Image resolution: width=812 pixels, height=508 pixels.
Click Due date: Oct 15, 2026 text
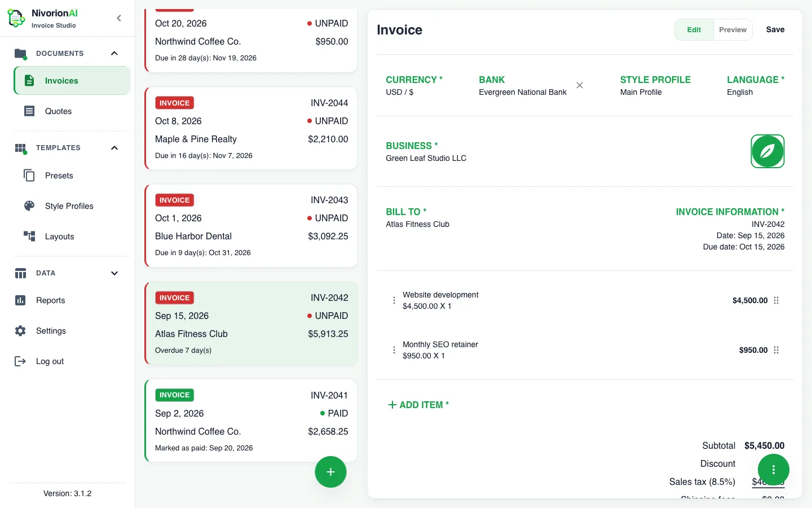click(x=744, y=247)
